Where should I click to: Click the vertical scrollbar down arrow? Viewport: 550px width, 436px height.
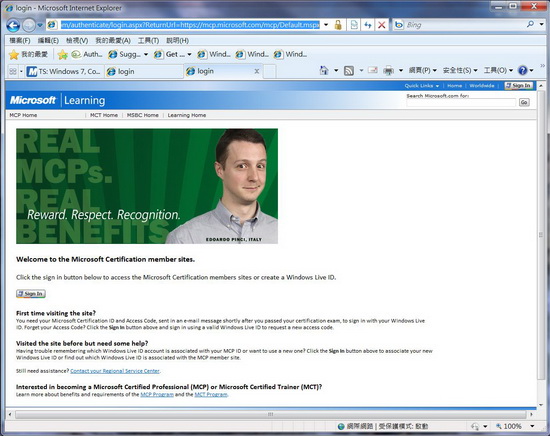541,405
